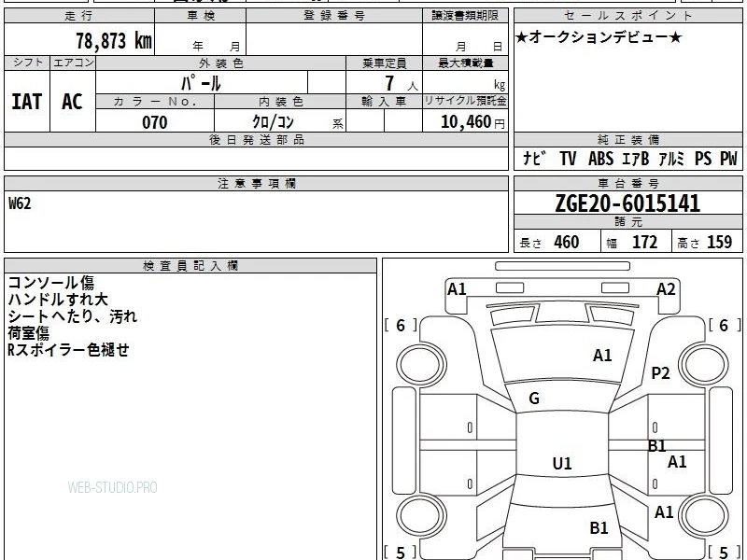Click the 乗車定員 header cell

(x=384, y=63)
